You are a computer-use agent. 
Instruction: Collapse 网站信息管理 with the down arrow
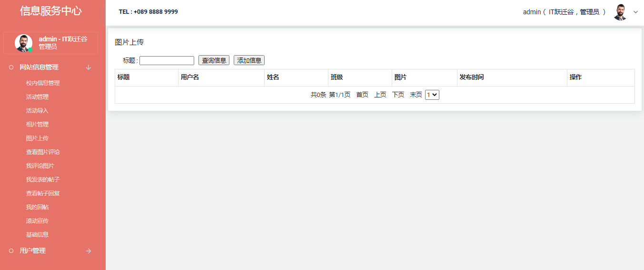click(x=89, y=67)
